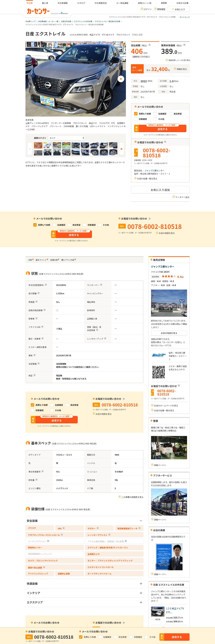Click 詳細を見る beside the monthly loan price
Viewport: 215px width, 644px height.
181,69
